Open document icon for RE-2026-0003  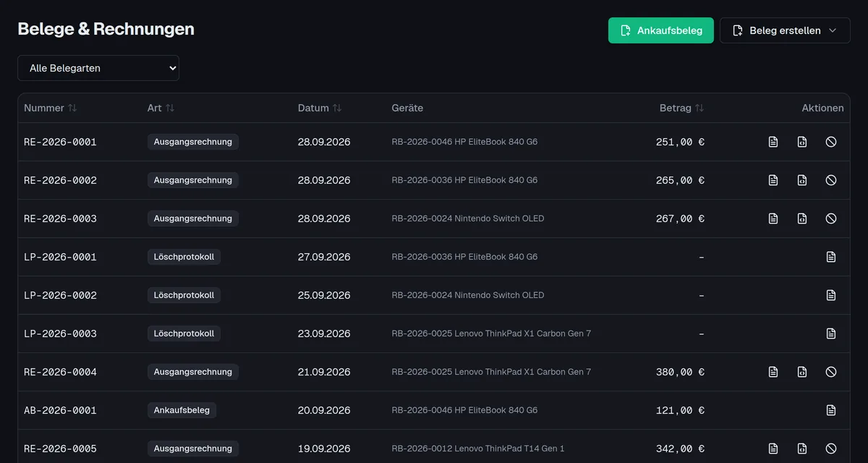pos(773,218)
